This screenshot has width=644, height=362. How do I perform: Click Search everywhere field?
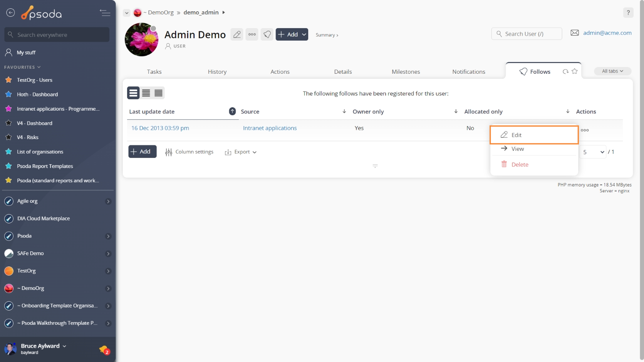[57, 35]
